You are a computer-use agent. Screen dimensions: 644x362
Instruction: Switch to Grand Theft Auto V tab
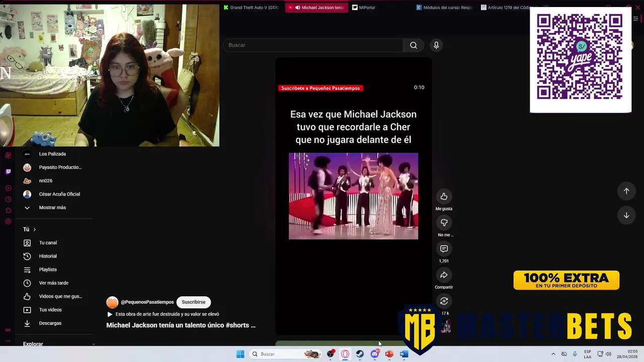click(251, 8)
